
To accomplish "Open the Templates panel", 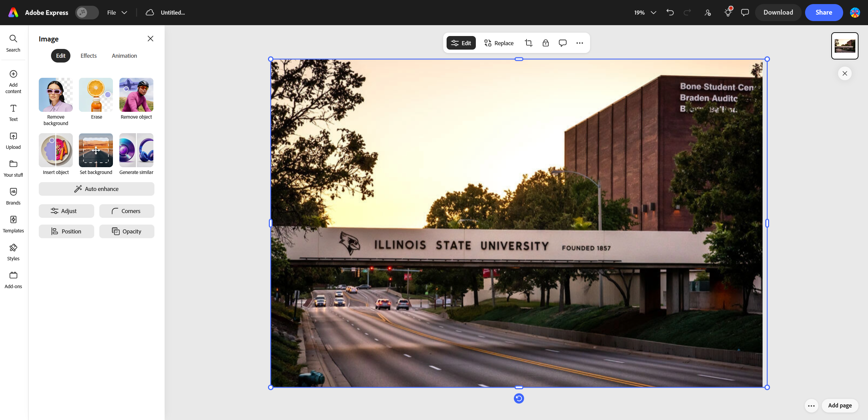I will pyautogui.click(x=13, y=224).
